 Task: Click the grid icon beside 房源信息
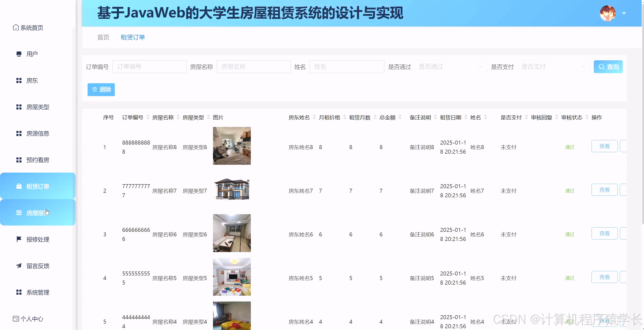click(x=19, y=133)
